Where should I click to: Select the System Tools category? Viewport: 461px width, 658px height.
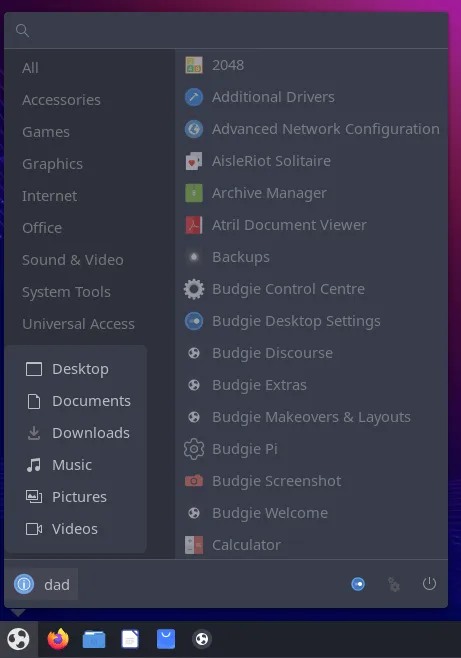click(66, 292)
